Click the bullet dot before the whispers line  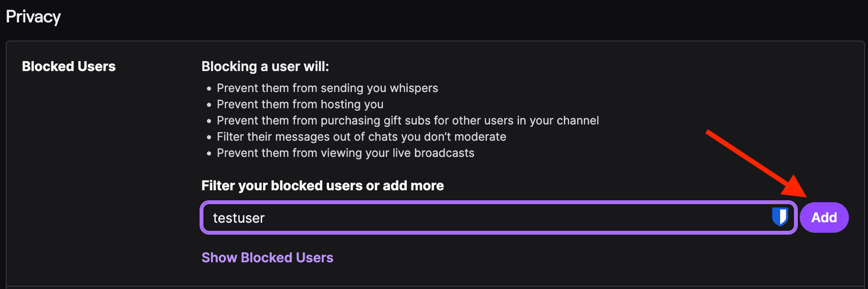pyautogui.click(x=209, y=89)
